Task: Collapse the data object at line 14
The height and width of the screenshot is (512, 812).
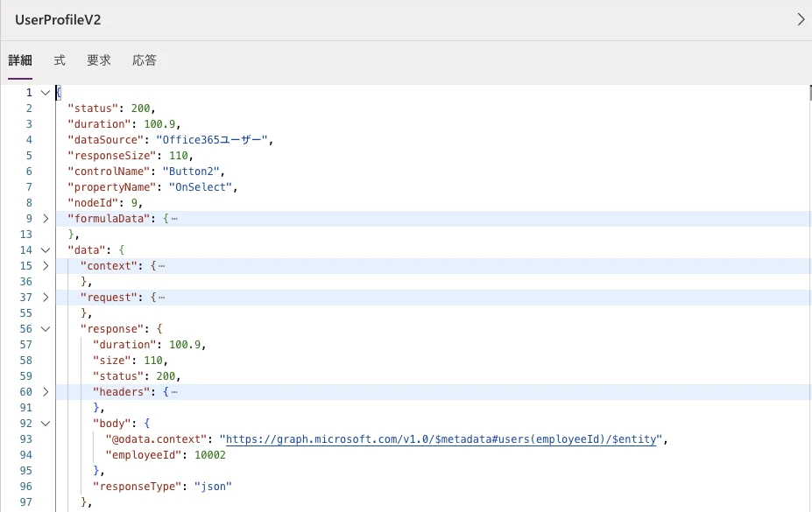Action: [x=46, y=250]
